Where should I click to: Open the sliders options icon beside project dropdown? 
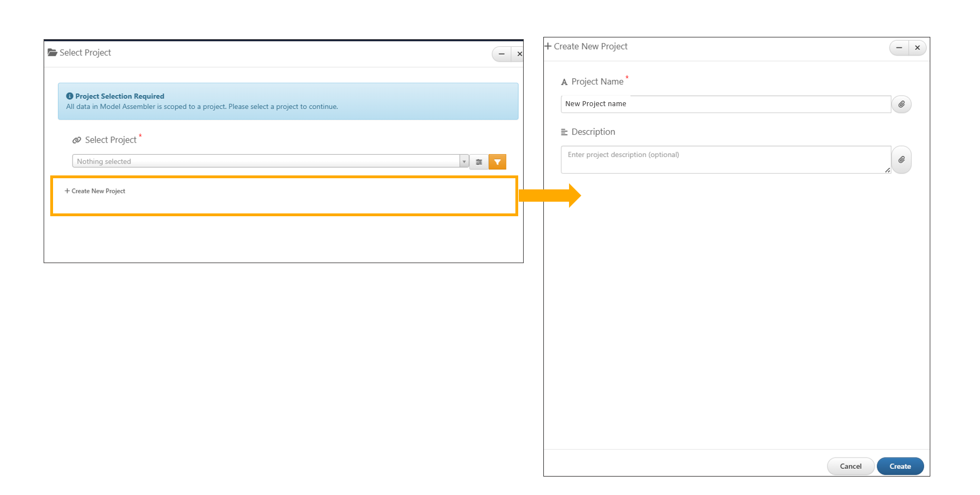tap(479, 162)
